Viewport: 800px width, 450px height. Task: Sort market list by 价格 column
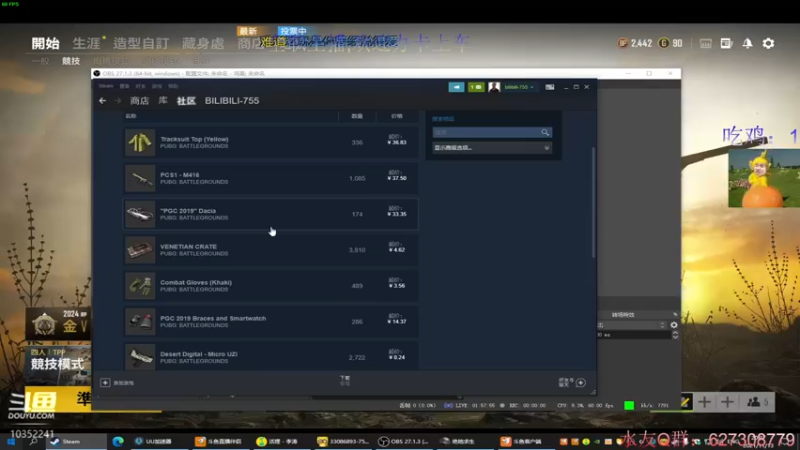click(x=397, y=116)
